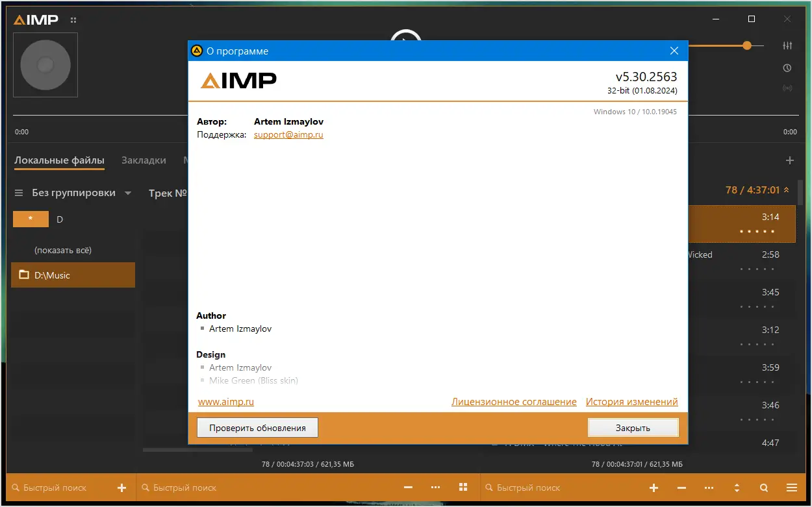Remove tracks with minus in playlist bar
This screenshot has height=507, width=812.
click(681, 488)
